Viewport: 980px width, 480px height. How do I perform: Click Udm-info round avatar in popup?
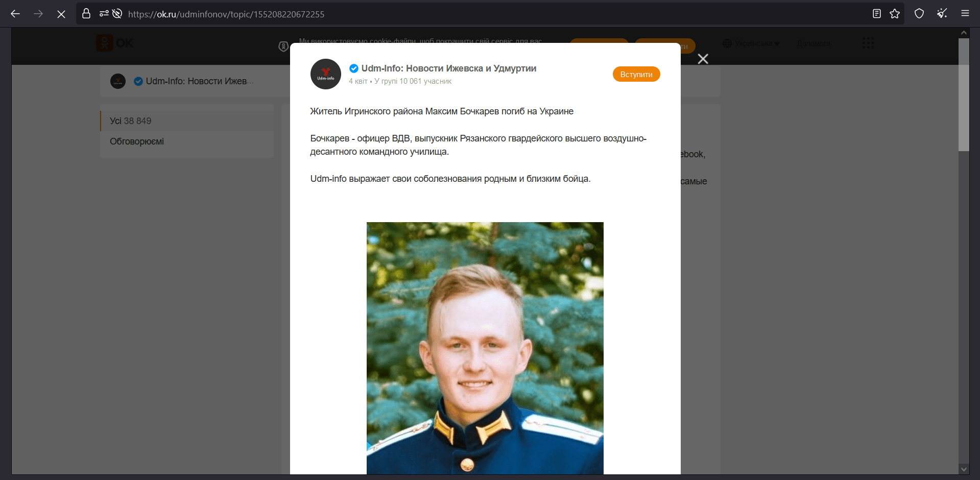pyautogui.click(x=326, y=74)
